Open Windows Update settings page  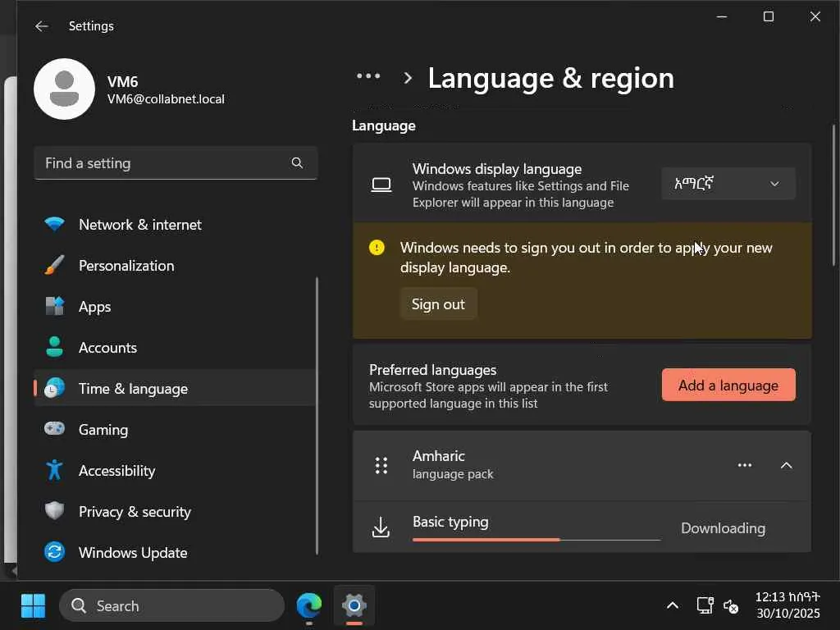175,553
